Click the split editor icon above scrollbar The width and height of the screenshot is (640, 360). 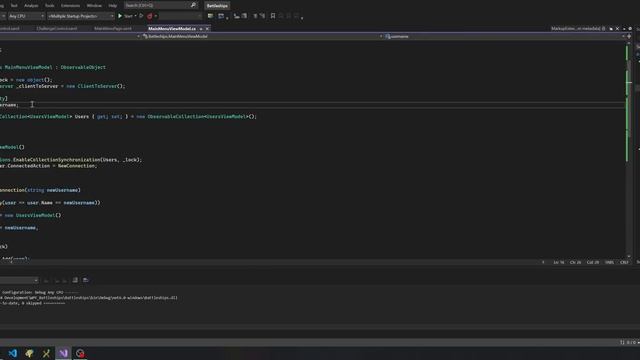(629, 36)
